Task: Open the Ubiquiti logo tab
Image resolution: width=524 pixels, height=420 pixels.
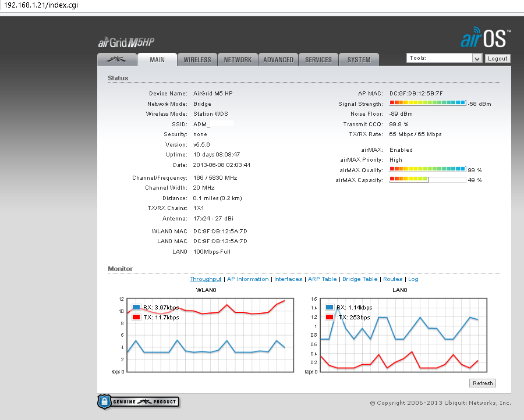Action: tap(116, 59)
